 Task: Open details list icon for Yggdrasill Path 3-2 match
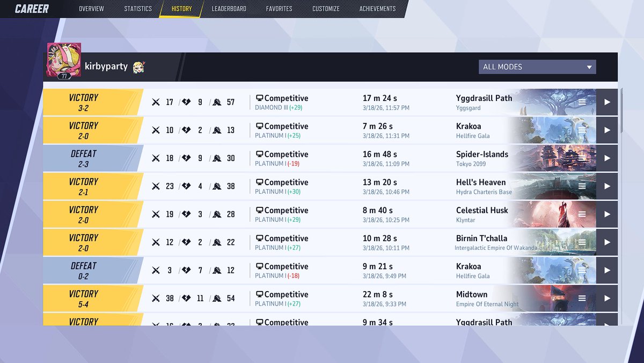582,102
